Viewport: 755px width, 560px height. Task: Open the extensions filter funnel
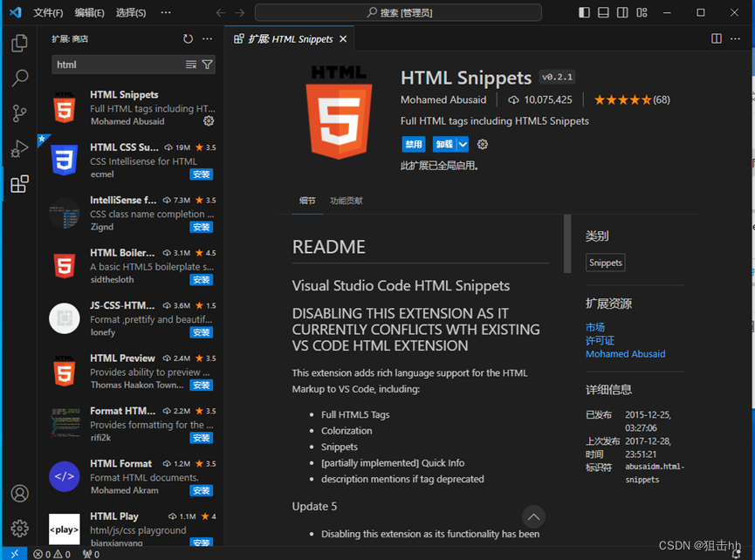[x=207, y=65]
